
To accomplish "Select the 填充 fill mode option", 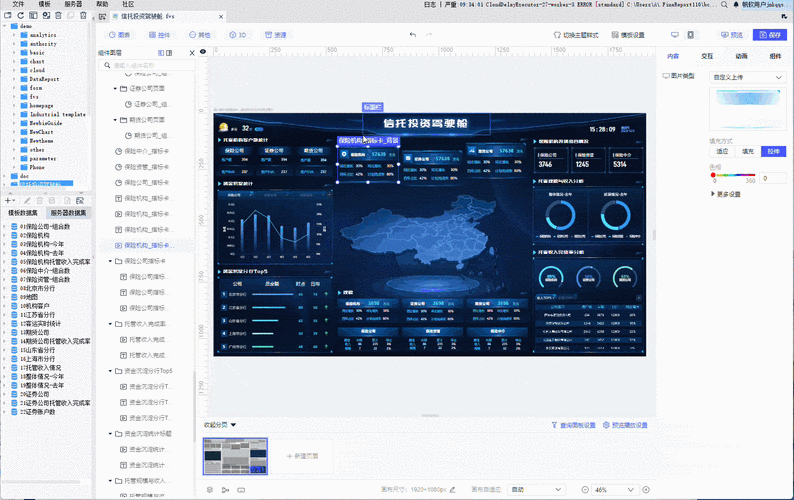I will tap(748, 151).
